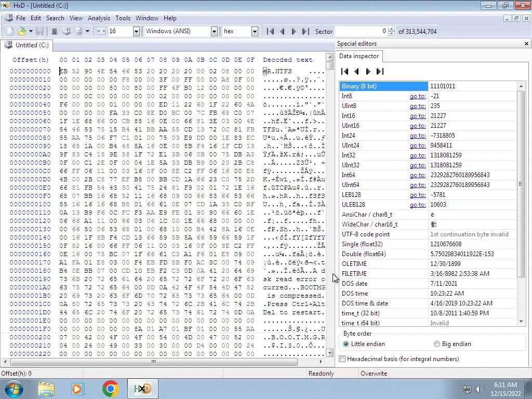Open the Window menu
The height and width of the screenshot is (399, 532).
click(x=147, y=18)
